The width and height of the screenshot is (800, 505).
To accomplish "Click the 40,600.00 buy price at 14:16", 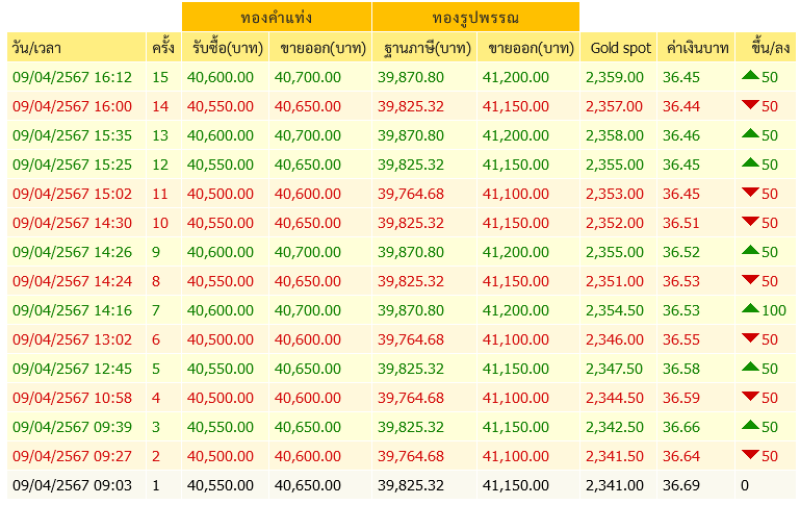I will pyautogui.click(x=220, y=310).
